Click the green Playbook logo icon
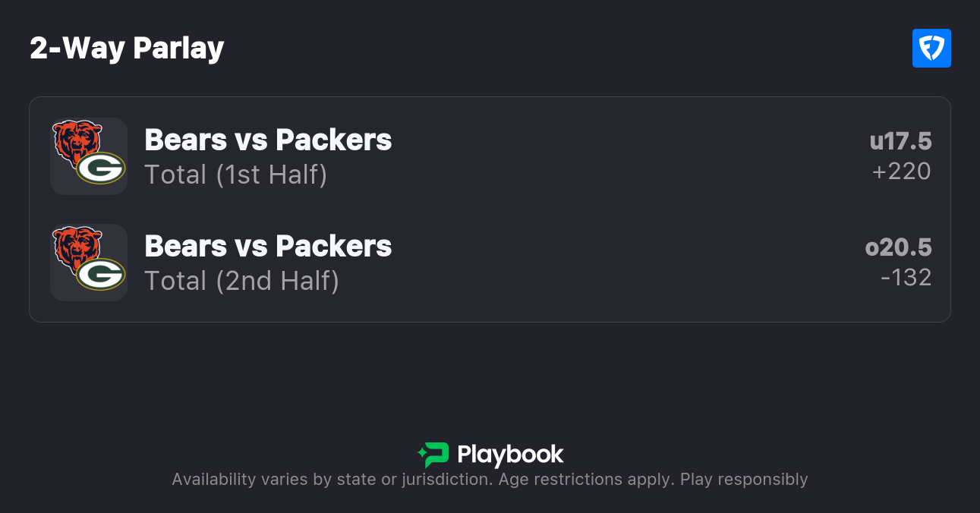This screenshot has height=513, width=980. 433,455
